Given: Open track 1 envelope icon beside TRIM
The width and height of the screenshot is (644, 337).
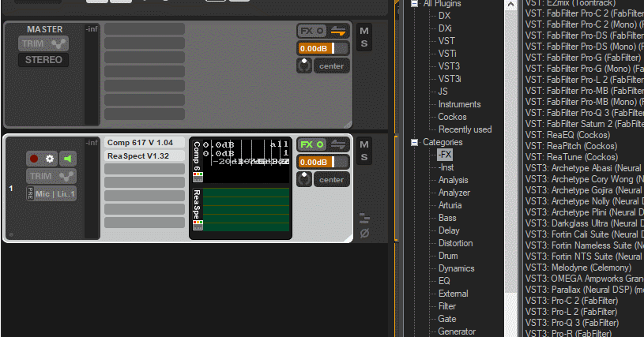Looking at the screenshot, I should (66, 176).
